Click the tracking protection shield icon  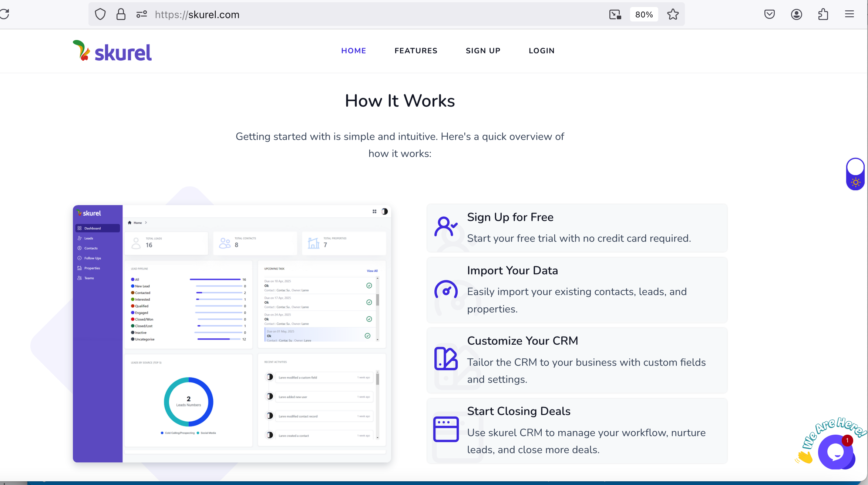click(100, 14)
